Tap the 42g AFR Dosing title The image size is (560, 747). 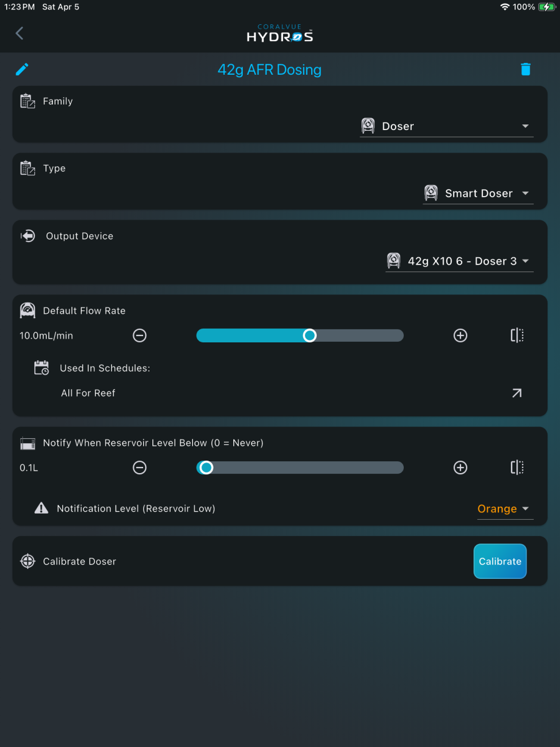point(269,70)
